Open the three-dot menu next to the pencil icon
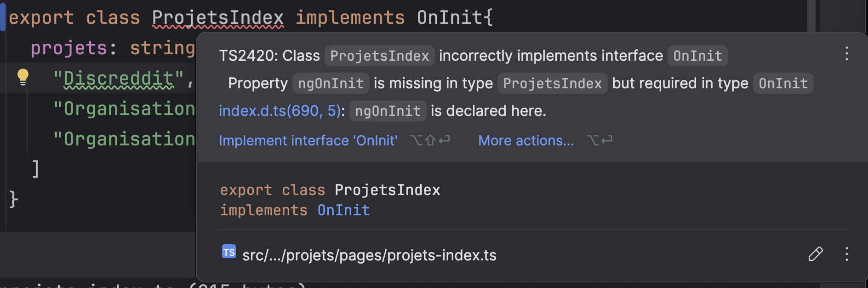 [846, 254]
